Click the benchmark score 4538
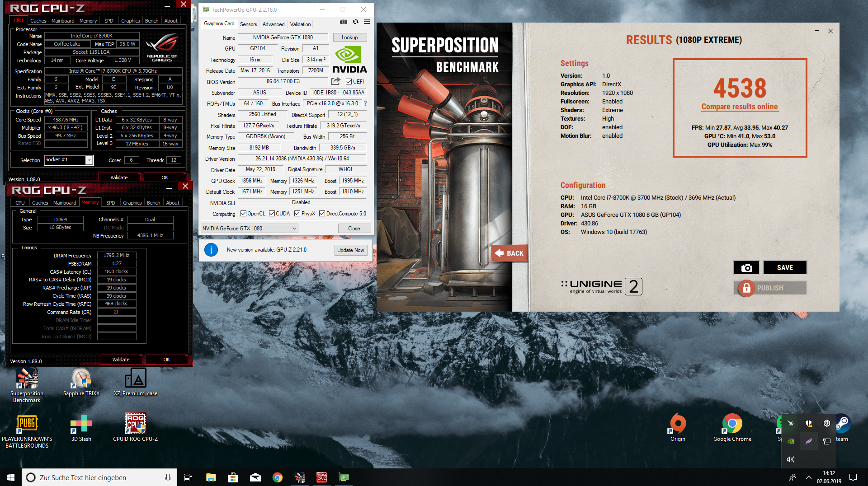Image resolution: width=868 pixels, height=486 pixels. pos(740,89)
